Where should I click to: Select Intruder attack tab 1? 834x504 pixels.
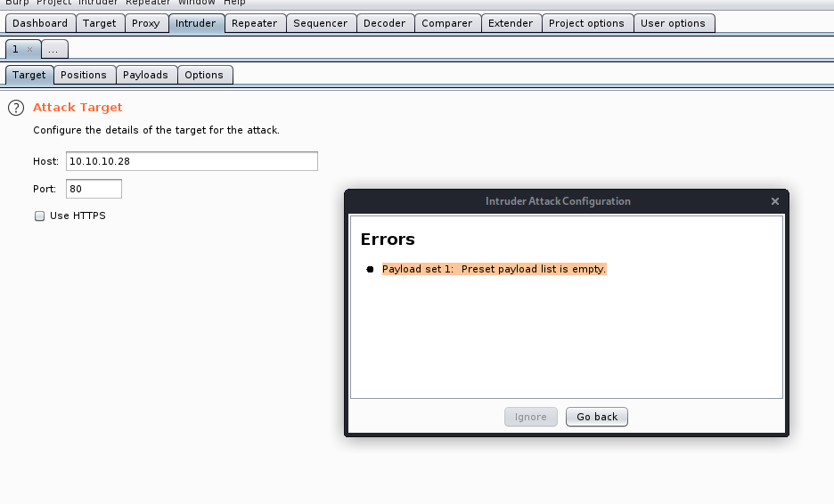point(16,50)
